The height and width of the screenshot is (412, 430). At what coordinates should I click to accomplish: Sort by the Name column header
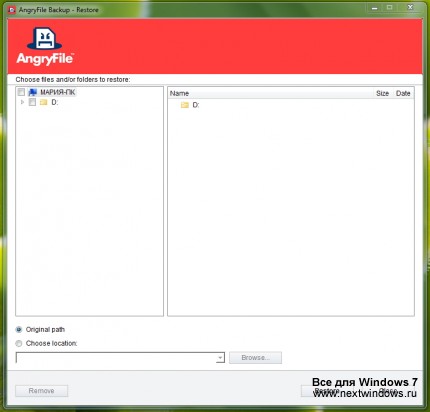coord(179,93)
